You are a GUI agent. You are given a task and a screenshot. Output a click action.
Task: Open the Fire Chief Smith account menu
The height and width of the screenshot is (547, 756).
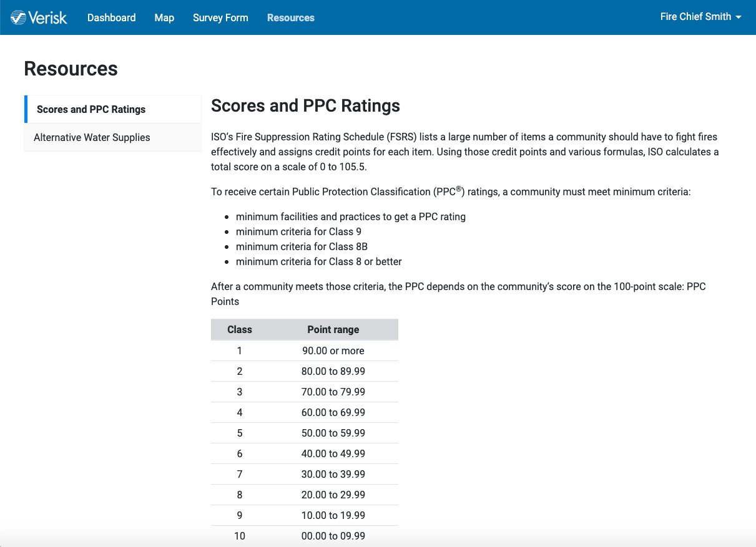[696, 17]
